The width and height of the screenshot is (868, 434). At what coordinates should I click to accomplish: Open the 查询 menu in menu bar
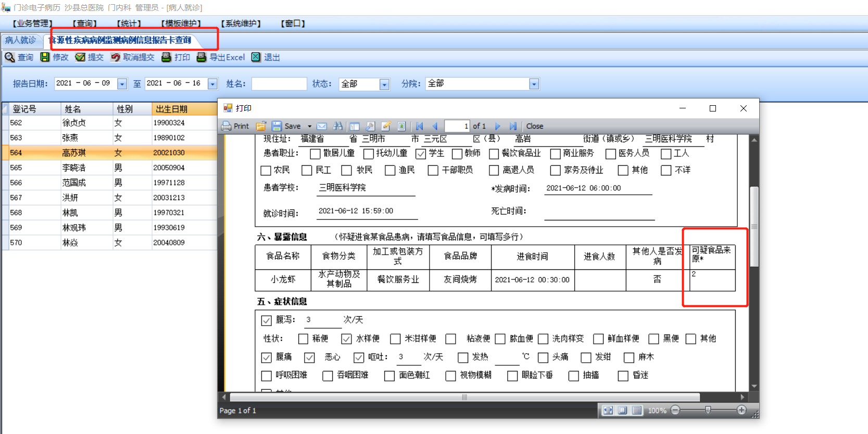pos(84,23)
